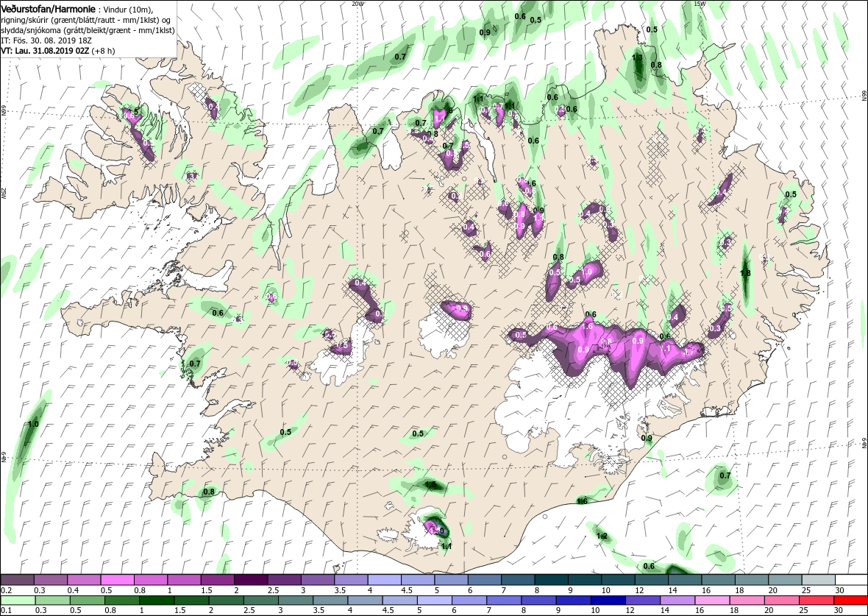Click the valid time 'VT: Lau. 31.08.2019 02Z'

click(46, 50)
